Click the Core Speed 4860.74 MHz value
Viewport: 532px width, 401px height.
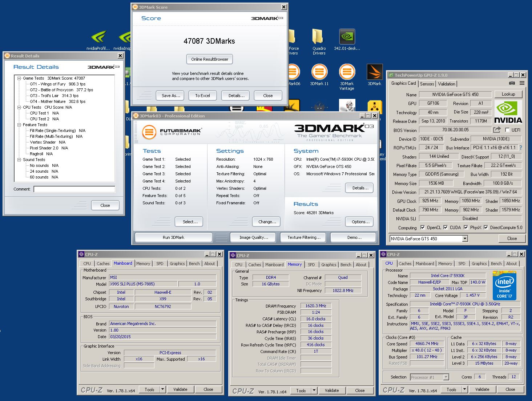click(427, 344)
